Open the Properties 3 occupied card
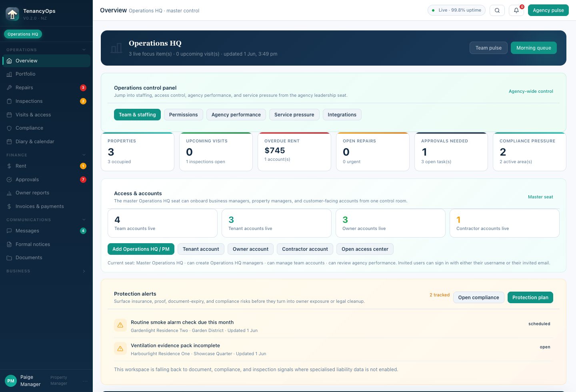The image size is (576, 392). [x=138, y=152]
